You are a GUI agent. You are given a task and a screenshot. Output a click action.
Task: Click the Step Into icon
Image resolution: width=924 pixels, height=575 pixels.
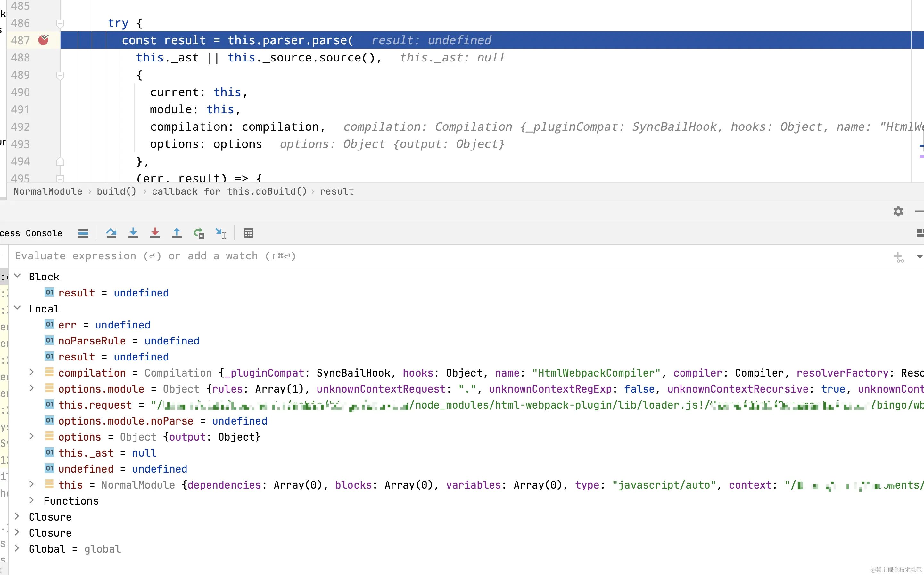pyautogui.click(x=133, y=233)
